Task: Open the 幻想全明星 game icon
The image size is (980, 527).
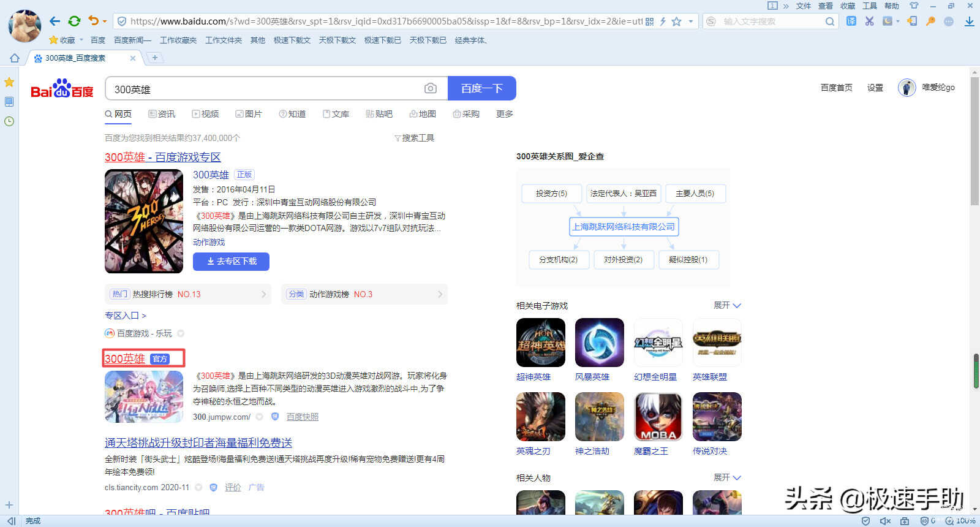Action: (x=658, y=343)
